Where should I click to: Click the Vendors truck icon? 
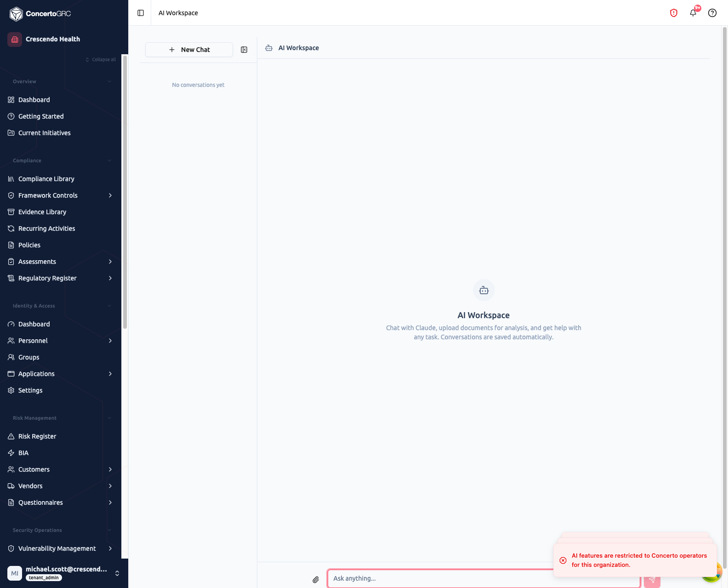click(x=11, y=486)
